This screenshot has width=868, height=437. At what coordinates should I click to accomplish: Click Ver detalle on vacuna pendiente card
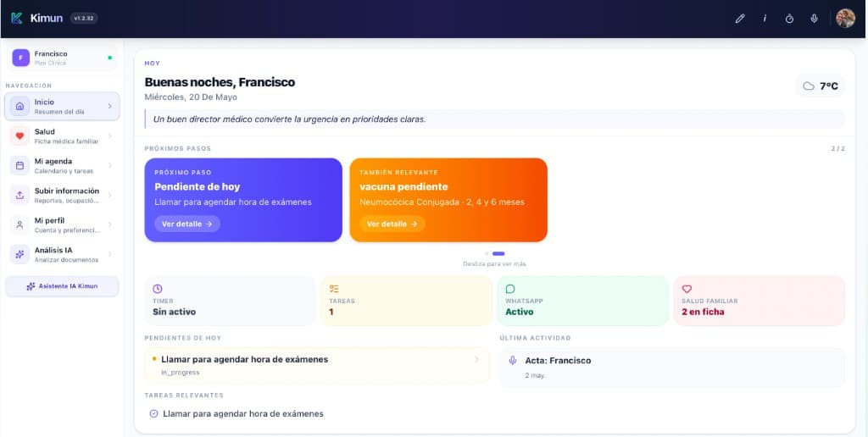click(392, 224)
